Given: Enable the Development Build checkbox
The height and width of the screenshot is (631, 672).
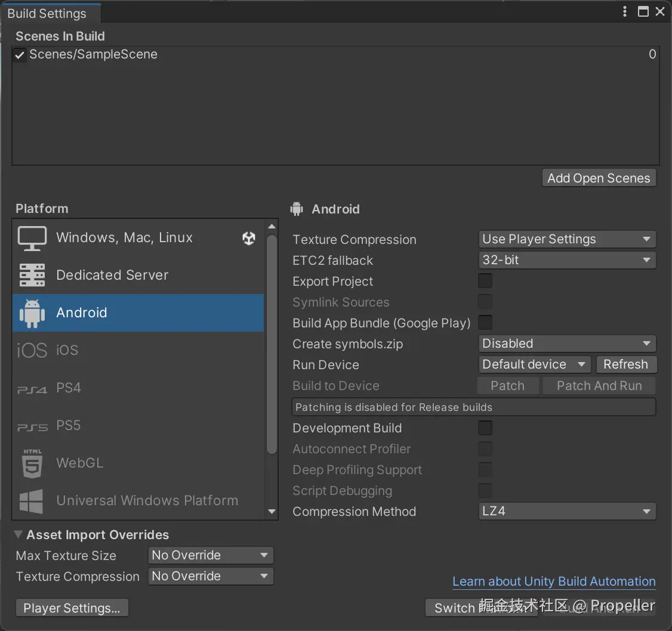Looking at the screenshot, I should pos(485,428).
